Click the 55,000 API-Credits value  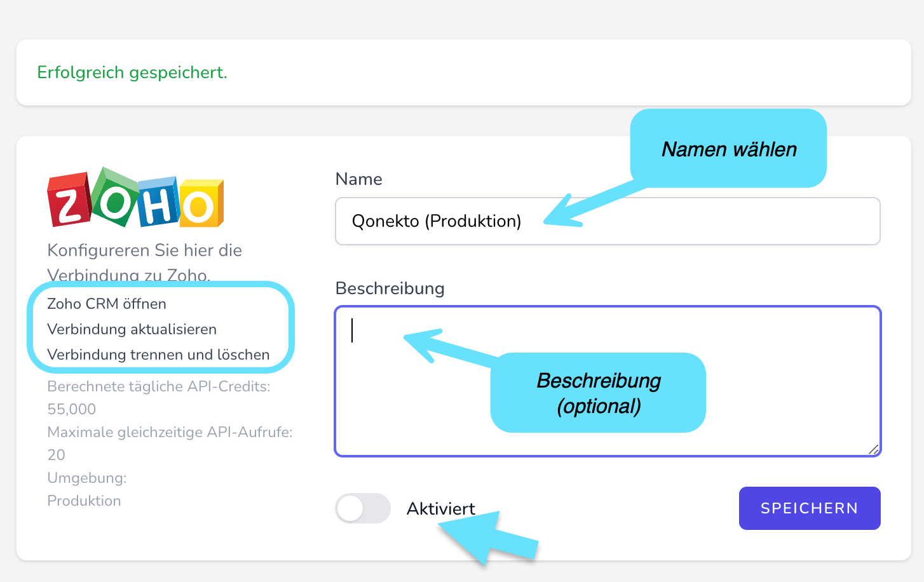click(71, 409)
